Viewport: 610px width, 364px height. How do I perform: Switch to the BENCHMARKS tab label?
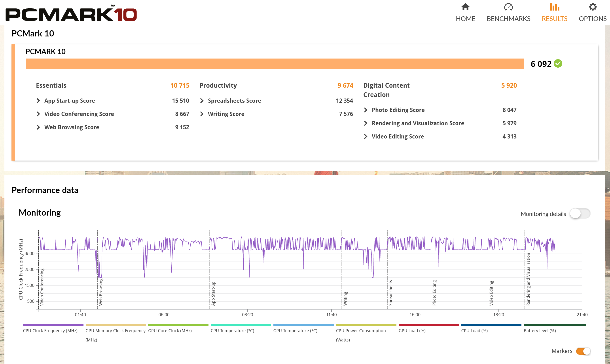(x=508, y=19)
